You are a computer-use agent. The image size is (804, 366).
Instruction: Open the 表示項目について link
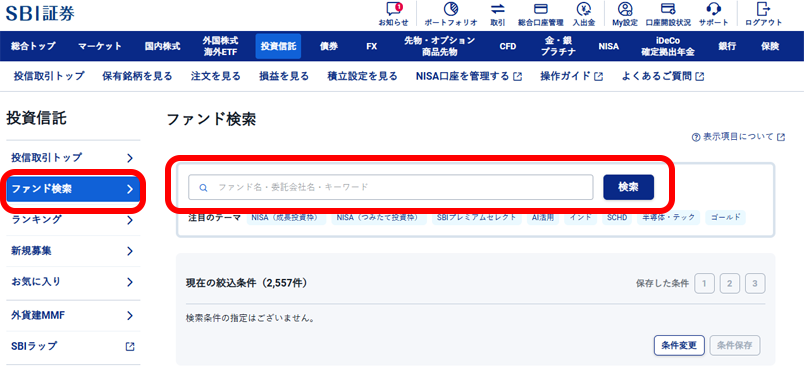coord(738,137)
